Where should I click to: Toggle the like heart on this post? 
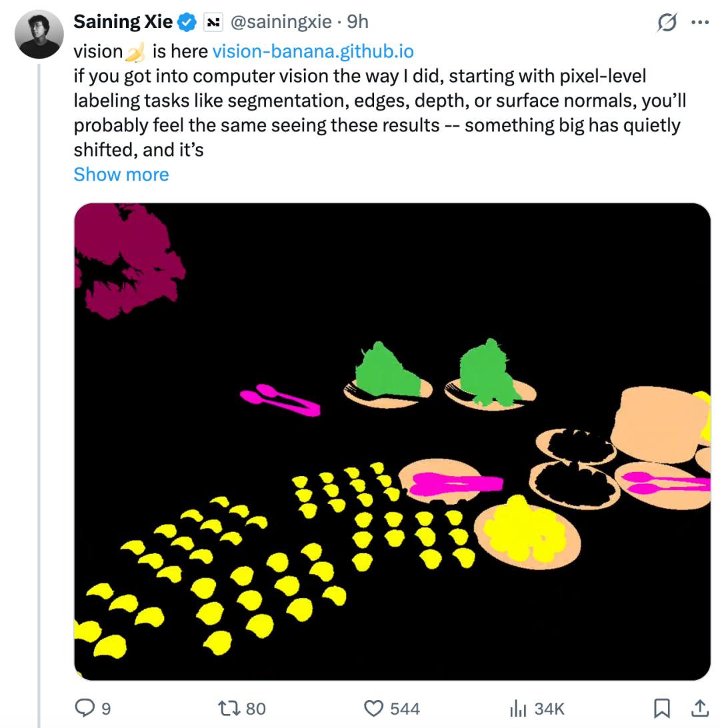[x=374, y=707]
